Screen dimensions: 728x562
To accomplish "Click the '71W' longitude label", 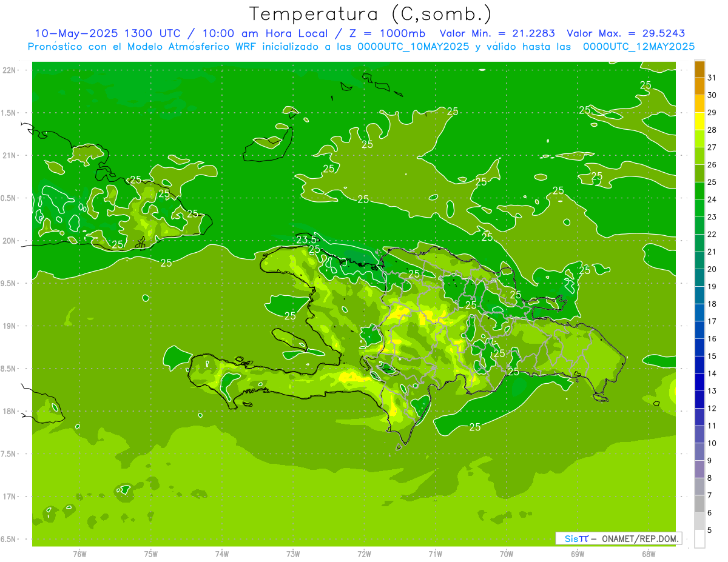I will (435, 554).
